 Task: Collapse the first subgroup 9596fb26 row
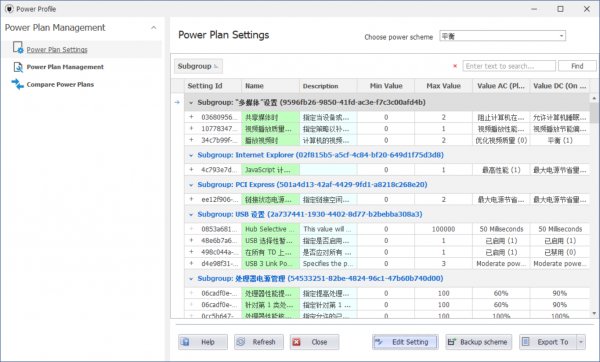191,103
